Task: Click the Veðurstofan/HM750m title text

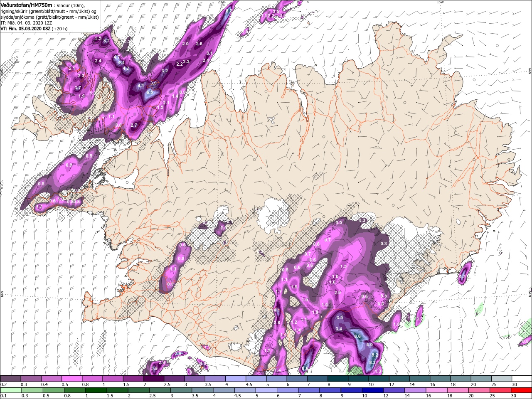Action: [26, 5]
